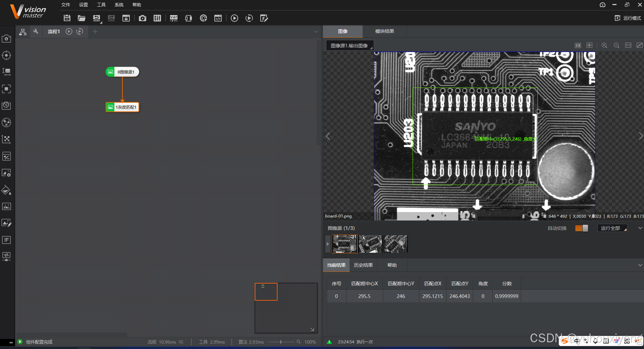
Task: Select the 1灰度匹配1 node
Action: tap(122, 107)
